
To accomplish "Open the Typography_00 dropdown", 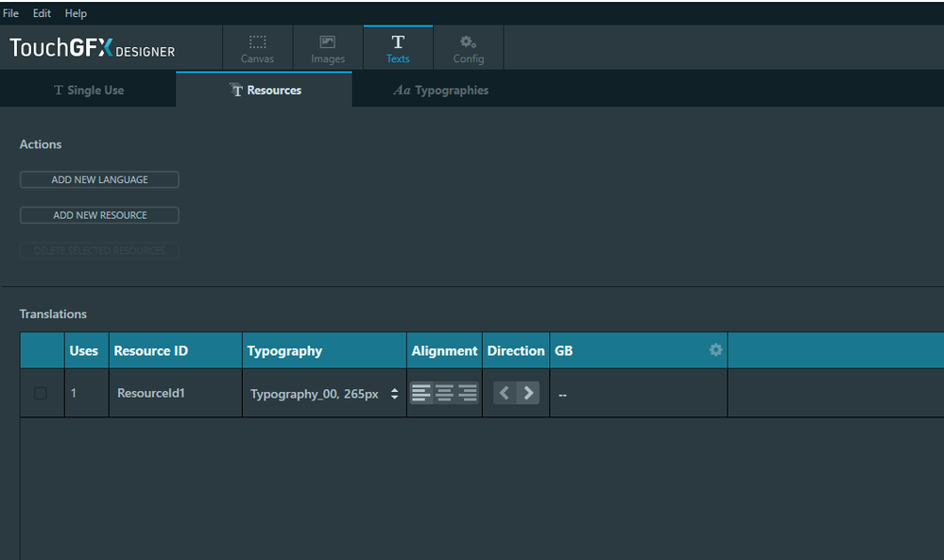I will pos(324,394).
